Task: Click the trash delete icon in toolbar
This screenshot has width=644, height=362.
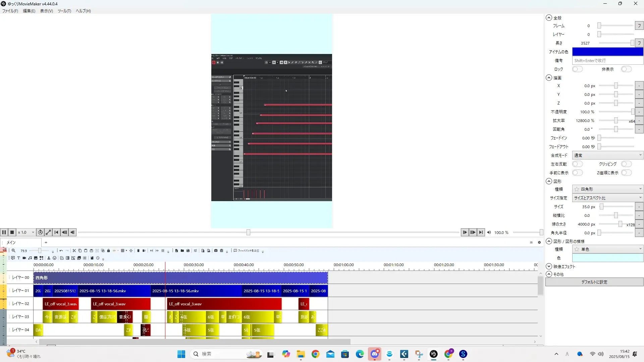Action: click(x=138, y=250)
